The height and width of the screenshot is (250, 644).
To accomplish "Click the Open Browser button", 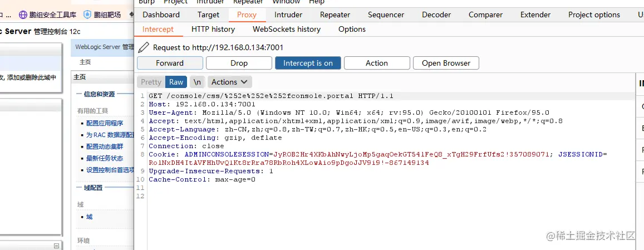I will [x=446, y=63].
